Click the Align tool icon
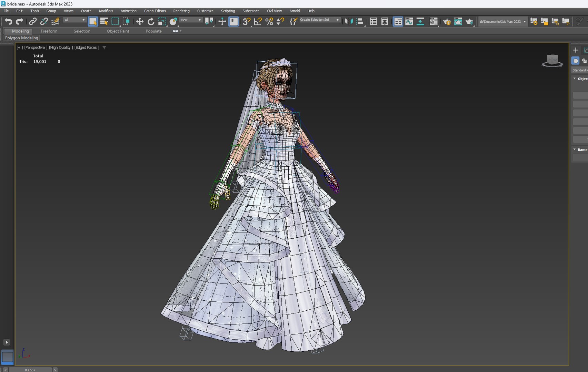 click(360, 22)
